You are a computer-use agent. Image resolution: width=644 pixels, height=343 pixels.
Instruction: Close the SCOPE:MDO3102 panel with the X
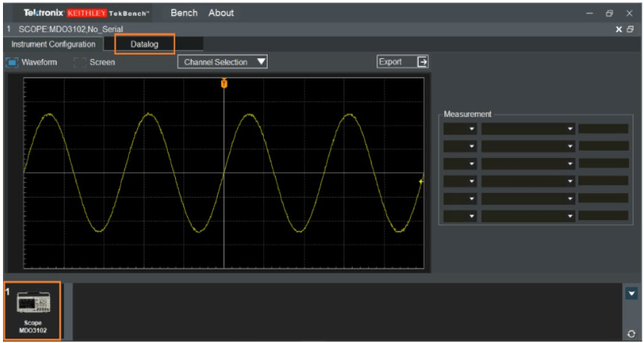[619, 29]
